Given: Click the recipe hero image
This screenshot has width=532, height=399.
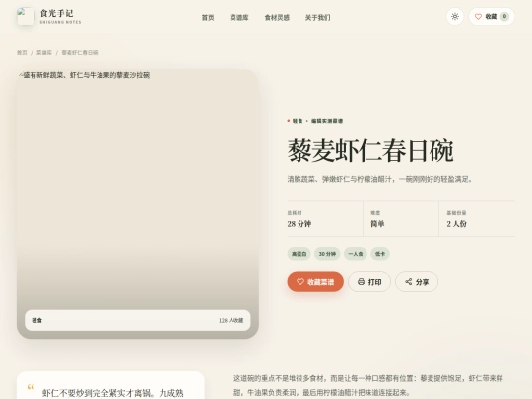Looking at the screenshot, I should (x=138, y=204).
